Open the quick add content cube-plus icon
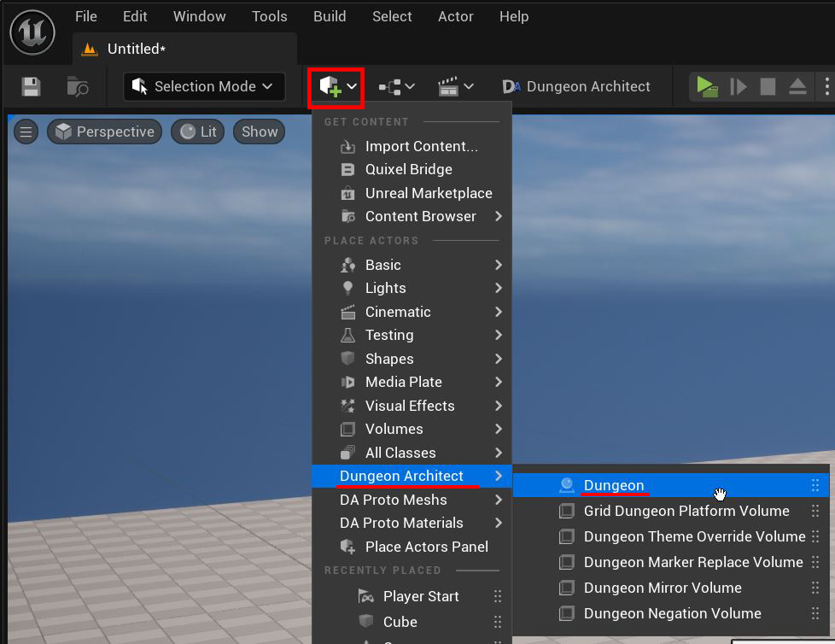 pyautogui.click(x=337, y=86)
